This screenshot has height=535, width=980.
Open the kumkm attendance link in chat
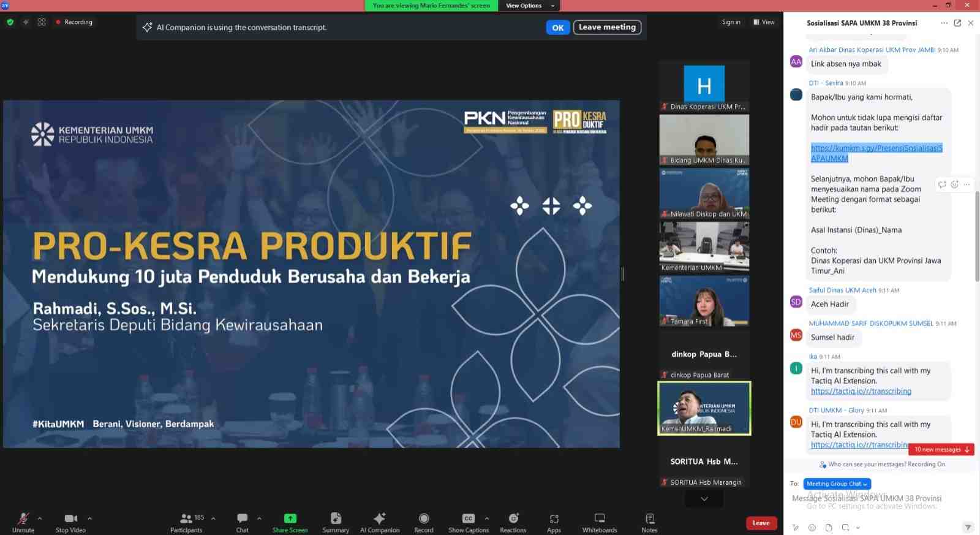(x=876, y=153)
